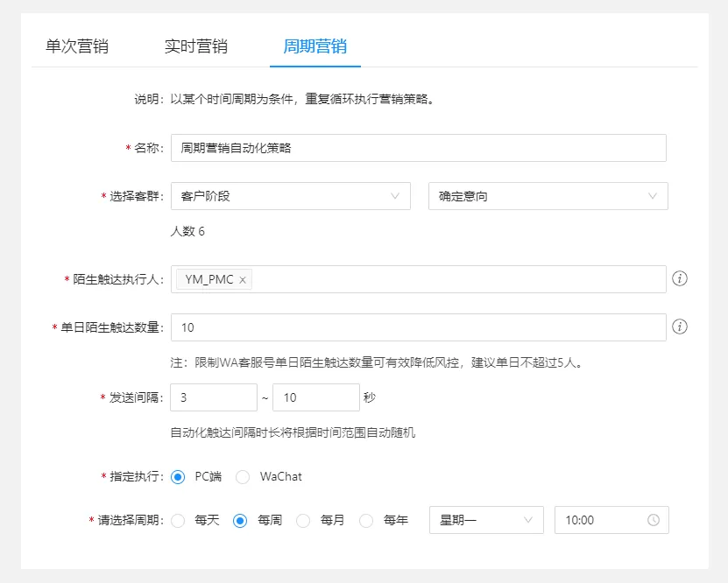Screen dimensions: 728x583
Task: Choose the 每年 period option
Action: click(366, 521)
